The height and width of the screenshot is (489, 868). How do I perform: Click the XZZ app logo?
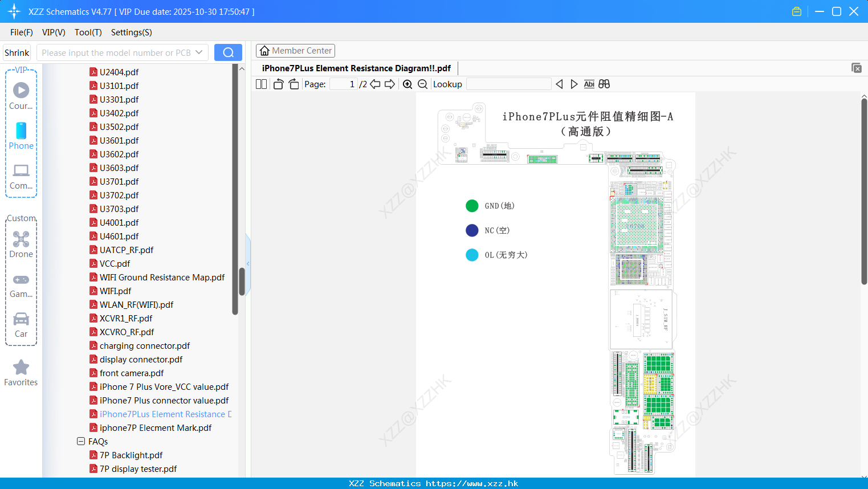coord(14,11)
